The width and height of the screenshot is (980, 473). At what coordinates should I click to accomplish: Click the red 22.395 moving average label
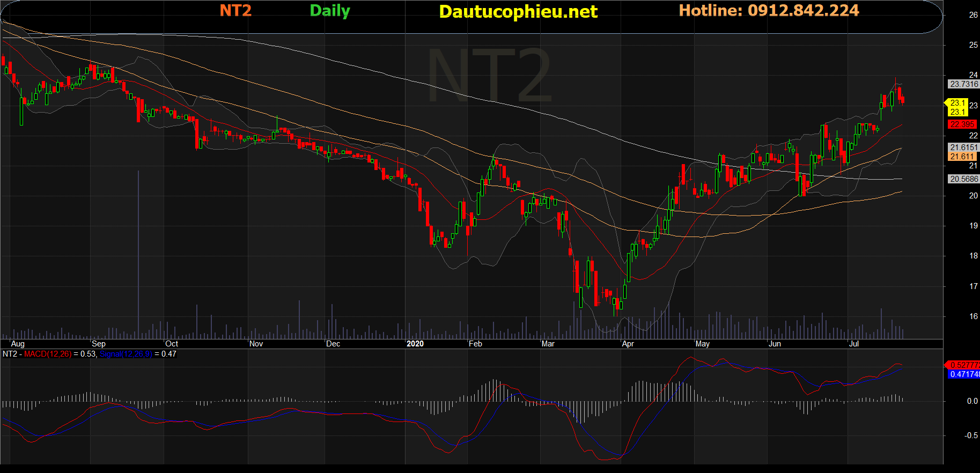click(x=962, y=124)
